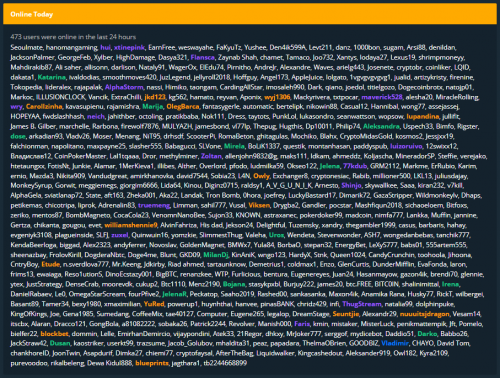Click the username KingOfKings
Viewport: 500px width, 378px height.
pyautogui.click(x=28, y=314)
